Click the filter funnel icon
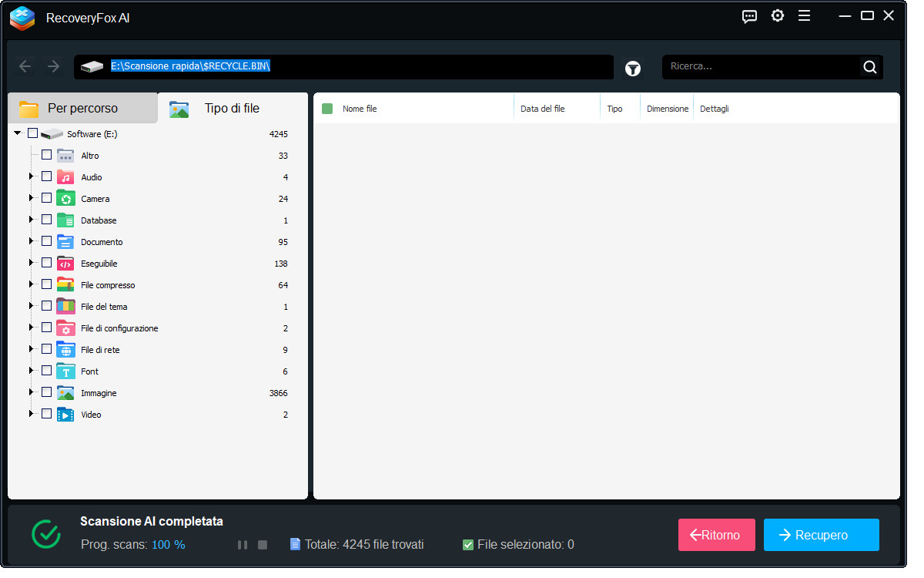The image size is (924, 578). pos(632,69)
